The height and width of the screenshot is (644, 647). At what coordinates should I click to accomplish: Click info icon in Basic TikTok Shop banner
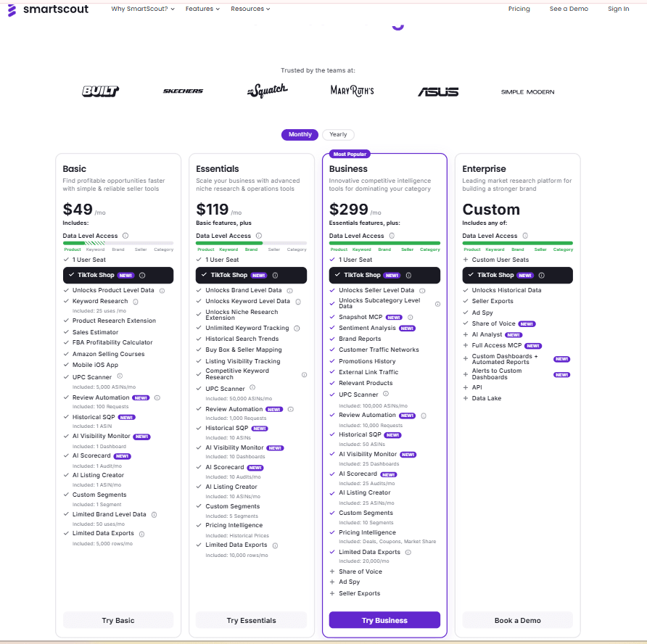pos(142,275)
